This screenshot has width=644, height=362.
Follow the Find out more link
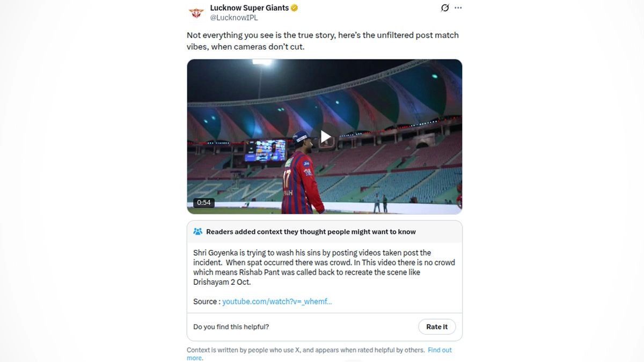pos(440,350)
